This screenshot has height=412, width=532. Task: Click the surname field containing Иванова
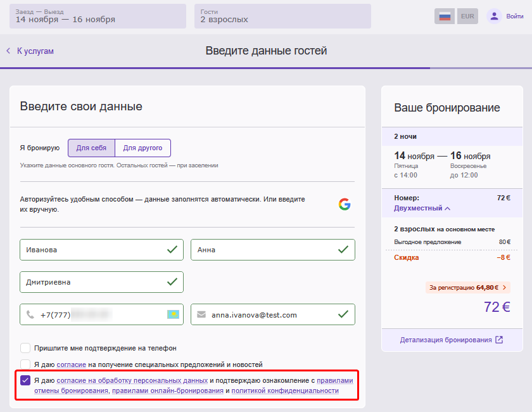click(x=101, y=250)
